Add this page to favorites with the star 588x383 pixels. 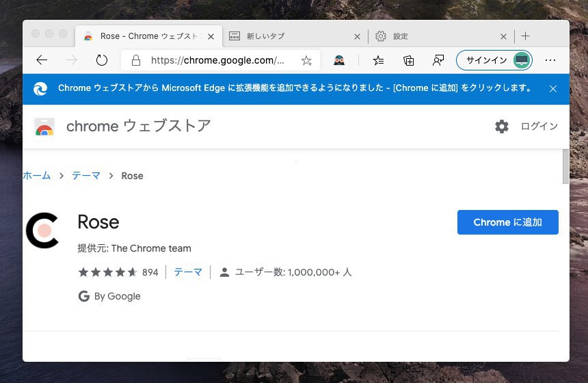tap(306, 60)
